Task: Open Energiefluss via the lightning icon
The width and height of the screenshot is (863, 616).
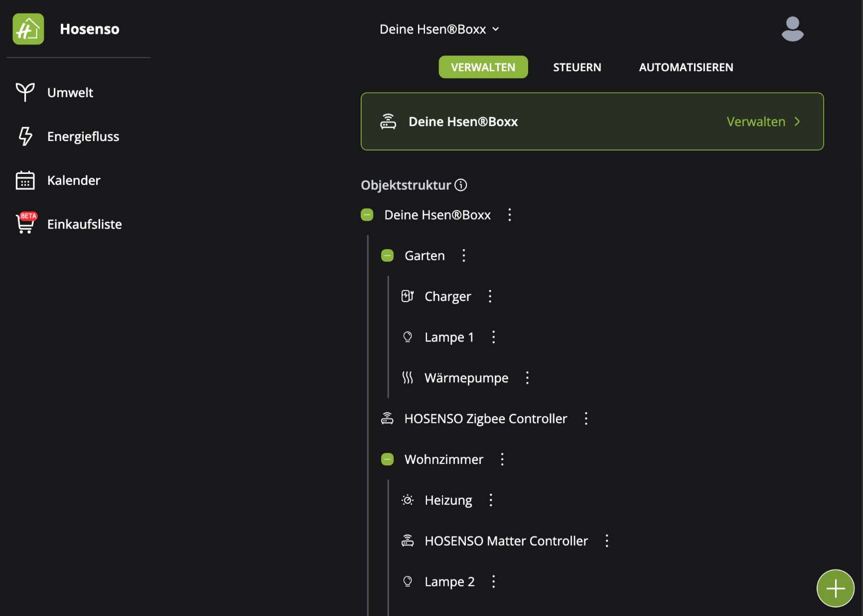Action: 25,136
